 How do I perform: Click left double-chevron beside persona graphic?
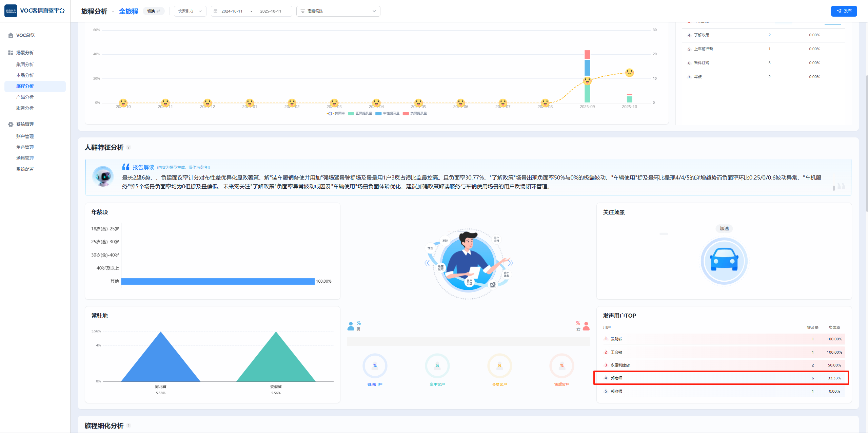[427, 263]
